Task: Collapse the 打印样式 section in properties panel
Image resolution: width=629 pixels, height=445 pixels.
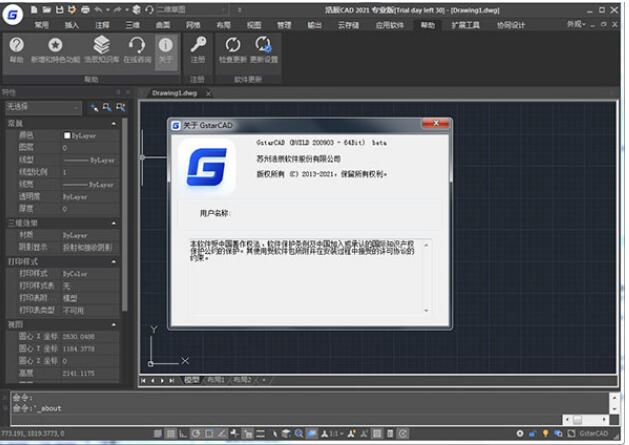Action: [114, 262]
